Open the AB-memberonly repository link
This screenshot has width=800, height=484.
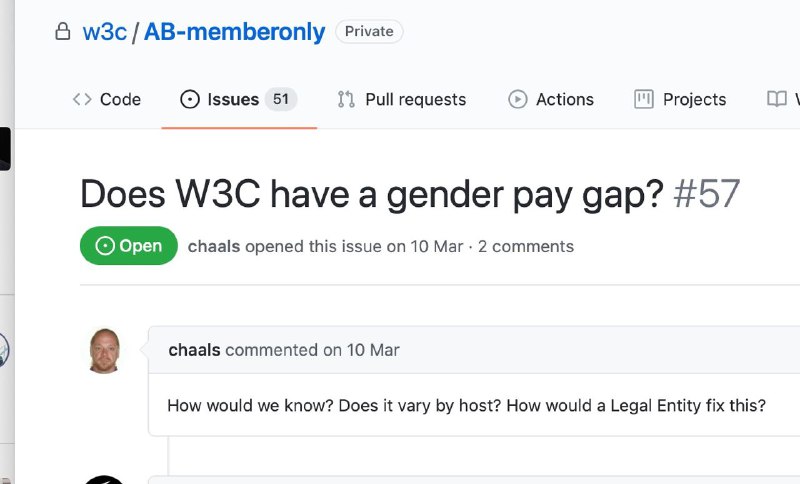click(x=235, y=32)
